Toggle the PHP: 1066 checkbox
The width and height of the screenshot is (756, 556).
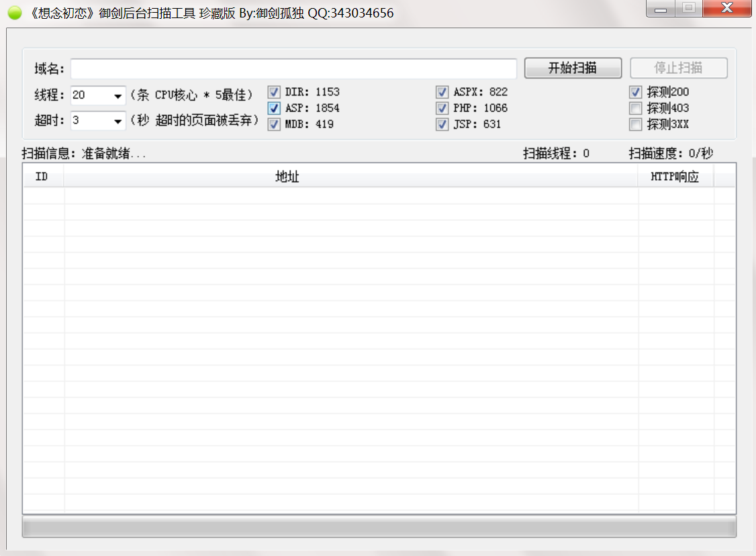(x=442, y=108)
